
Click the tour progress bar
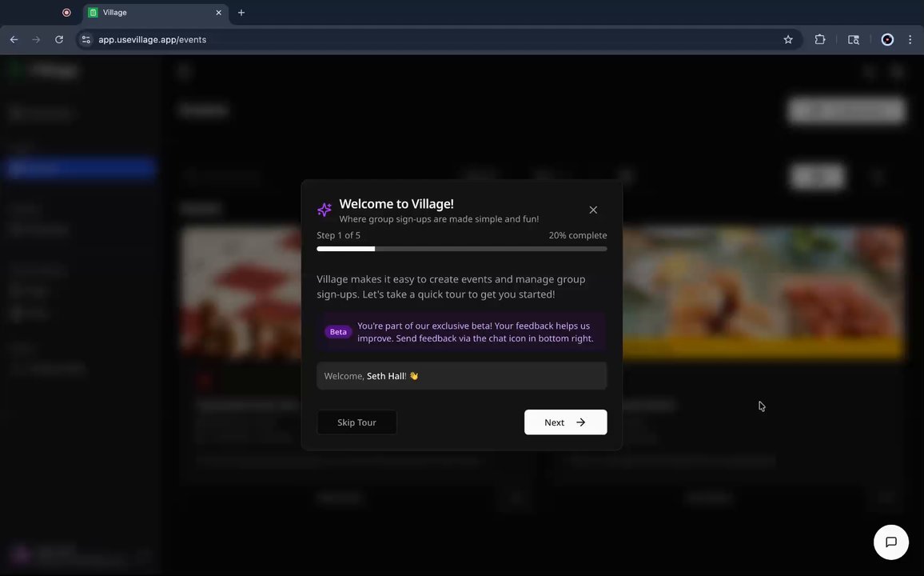(461, 249)
